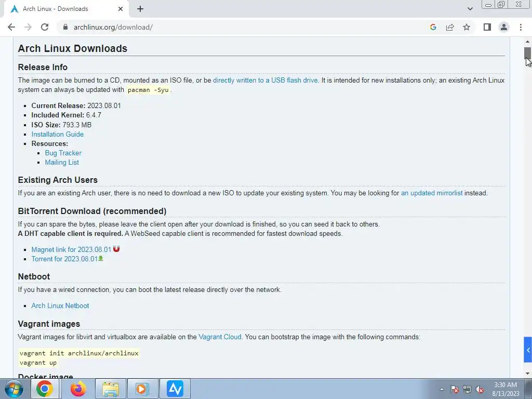The height and width of the screenshot is (399, 532).
Task: Select the Arch Linux - Downloads tab
Action: 66,9
